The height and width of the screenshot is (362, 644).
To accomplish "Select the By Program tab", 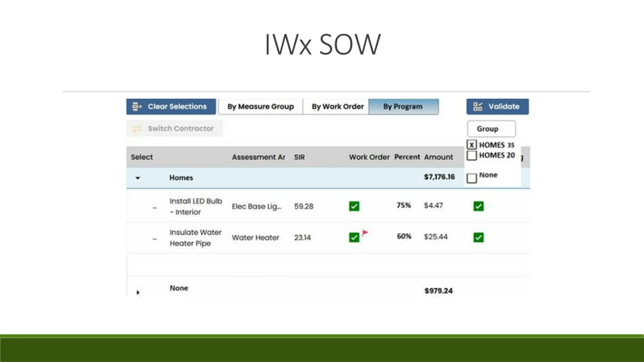I will 404,107.
